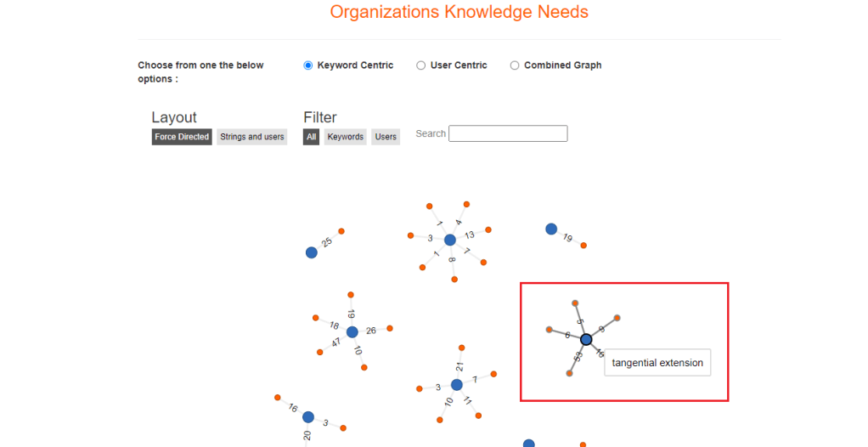The height and width of the screenshot is (447, 868).
Task: Select blue hub node with edges 21 and 11
Action: coord(457,385)
